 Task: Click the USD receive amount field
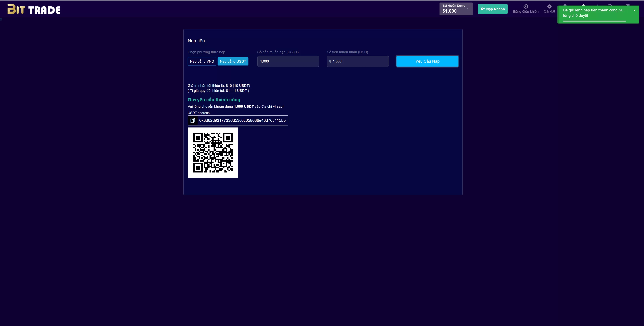[357, 61]
